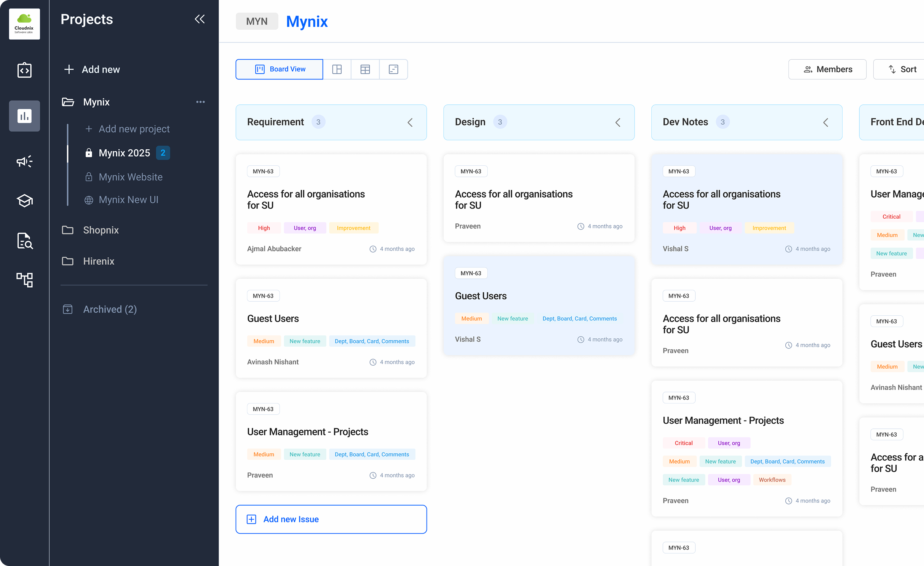Collapse the Design column

[618, 122]
